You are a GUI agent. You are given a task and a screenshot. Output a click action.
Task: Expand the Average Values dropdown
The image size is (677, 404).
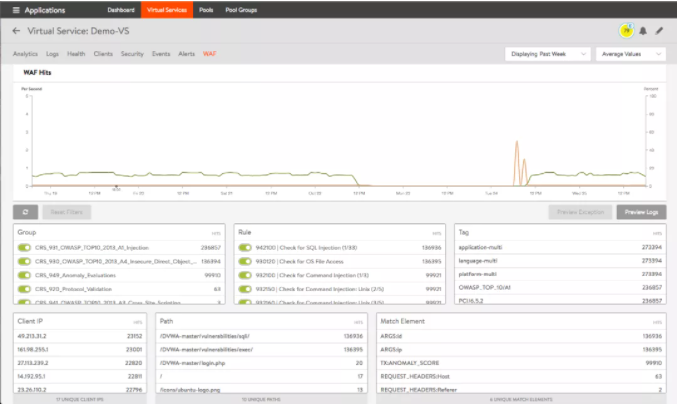tap(630, 54)
